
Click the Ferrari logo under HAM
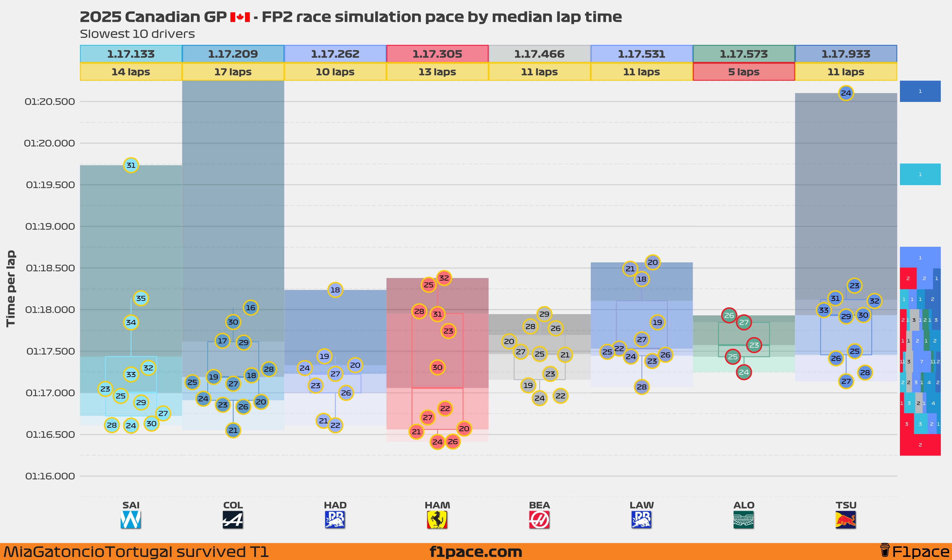[437, 520]
